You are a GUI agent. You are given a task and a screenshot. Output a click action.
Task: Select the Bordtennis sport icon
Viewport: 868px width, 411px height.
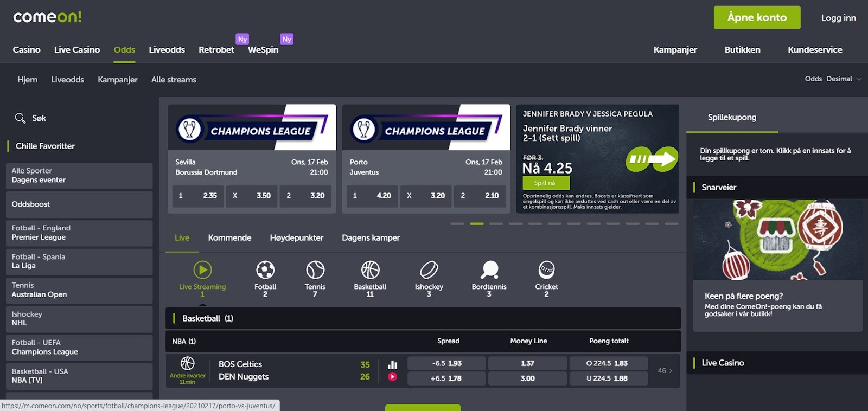489,270
